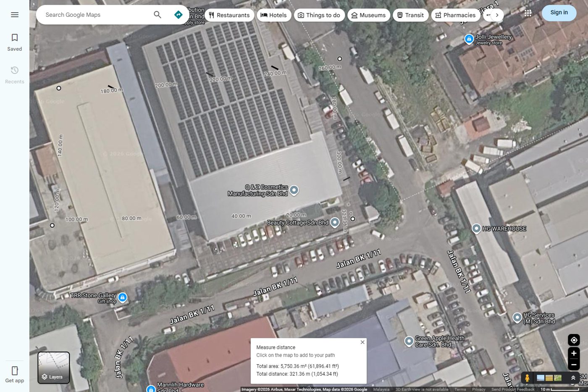Open Directions via blue arrow icon
Screen dimensions: 588x392
point(178,15)
